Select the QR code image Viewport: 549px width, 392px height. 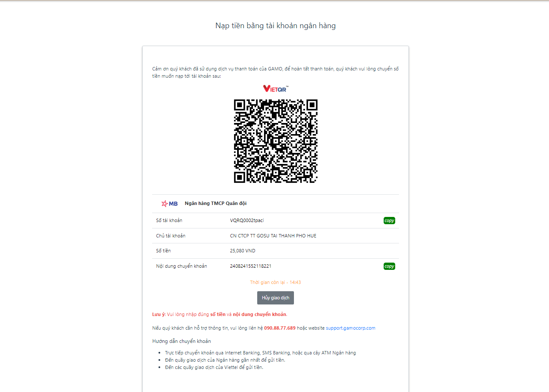(276, 141)
